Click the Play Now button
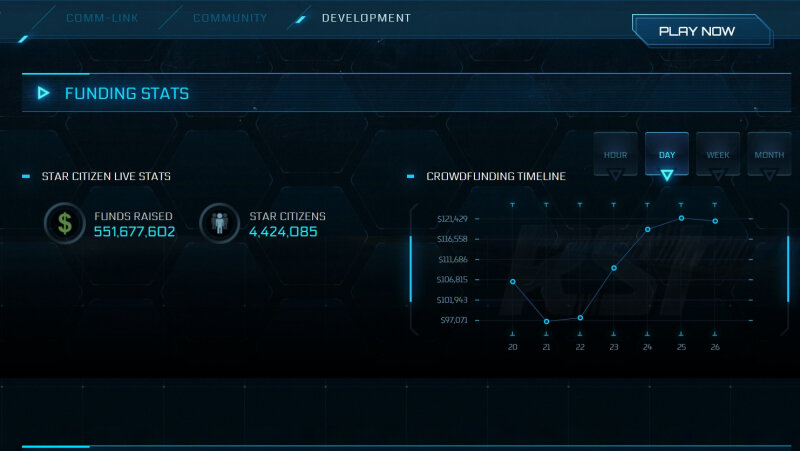 coord(702,31)
